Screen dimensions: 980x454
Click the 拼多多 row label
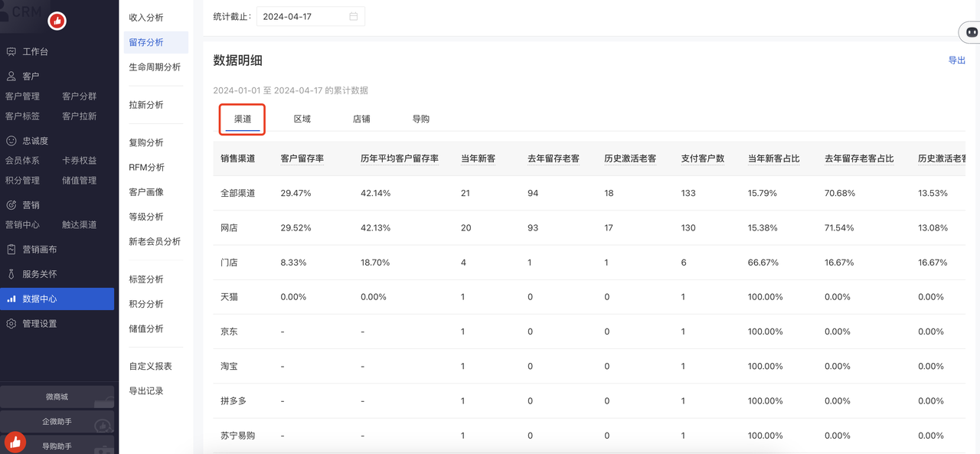point(234,401)
